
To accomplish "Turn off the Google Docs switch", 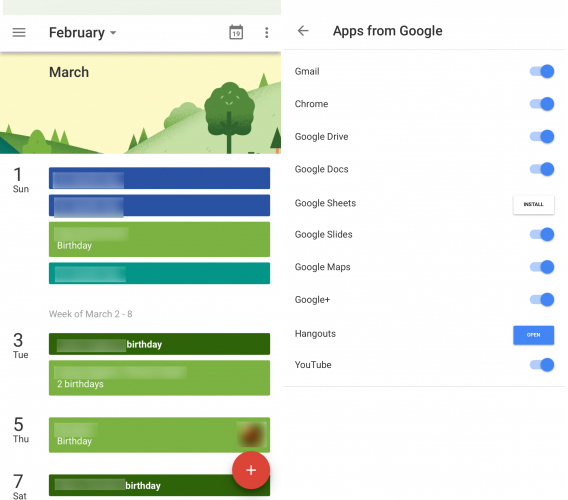I will [542, 169].
